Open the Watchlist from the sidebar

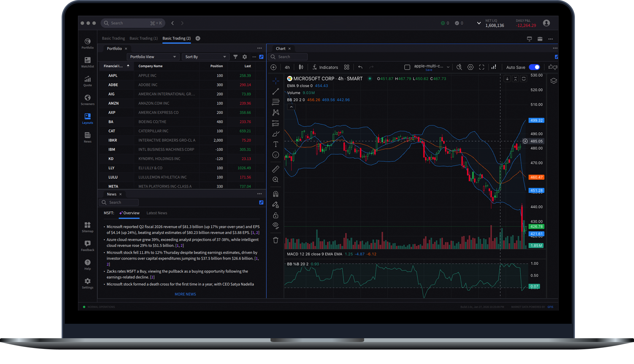point(87,62)
